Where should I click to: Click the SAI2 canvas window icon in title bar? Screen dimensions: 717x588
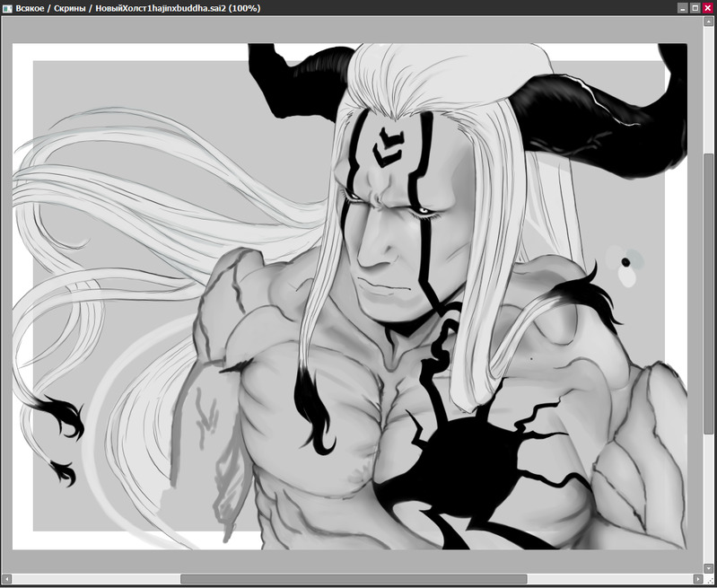point(7,8)
